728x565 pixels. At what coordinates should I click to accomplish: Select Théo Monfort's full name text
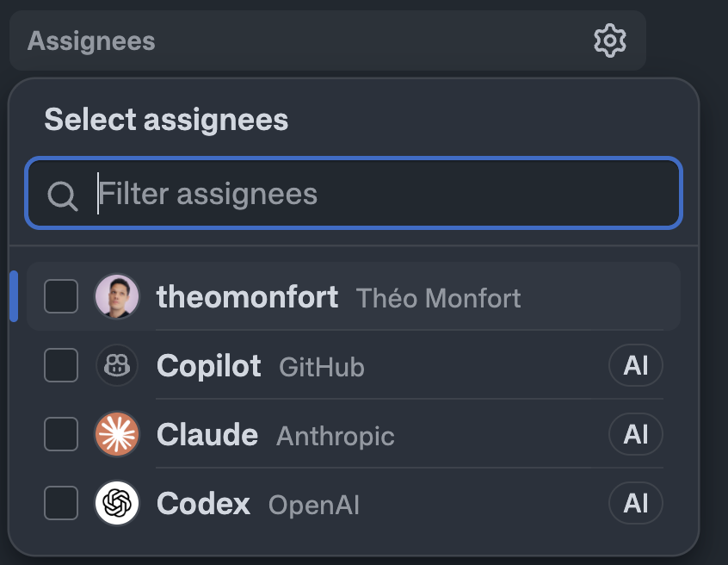(x=438, y=298)
